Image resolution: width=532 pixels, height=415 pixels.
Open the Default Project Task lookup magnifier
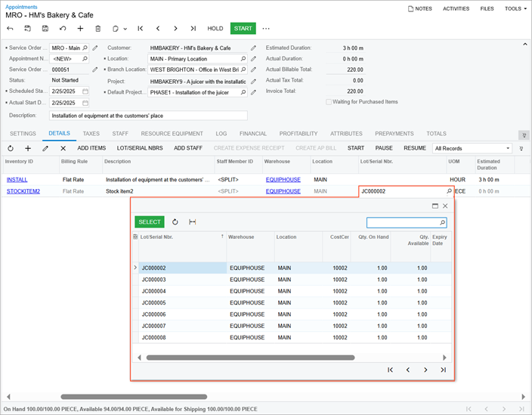(243, 92)
